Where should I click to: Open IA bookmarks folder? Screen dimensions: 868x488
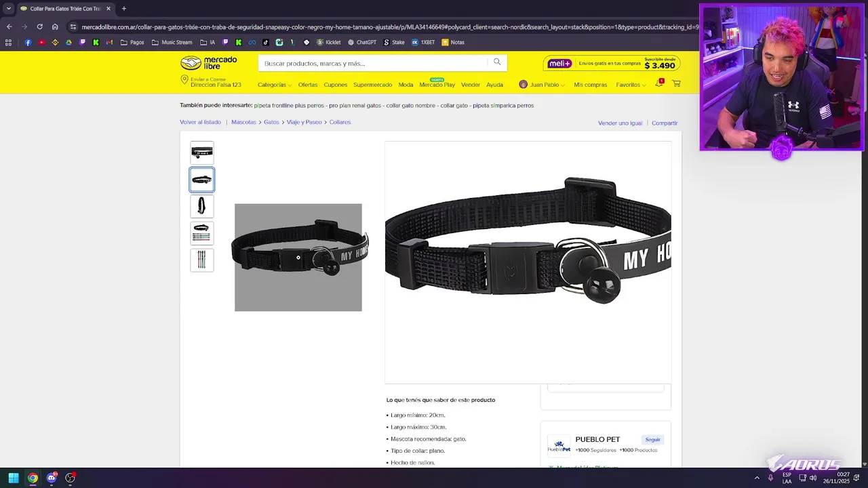(208, 42)
